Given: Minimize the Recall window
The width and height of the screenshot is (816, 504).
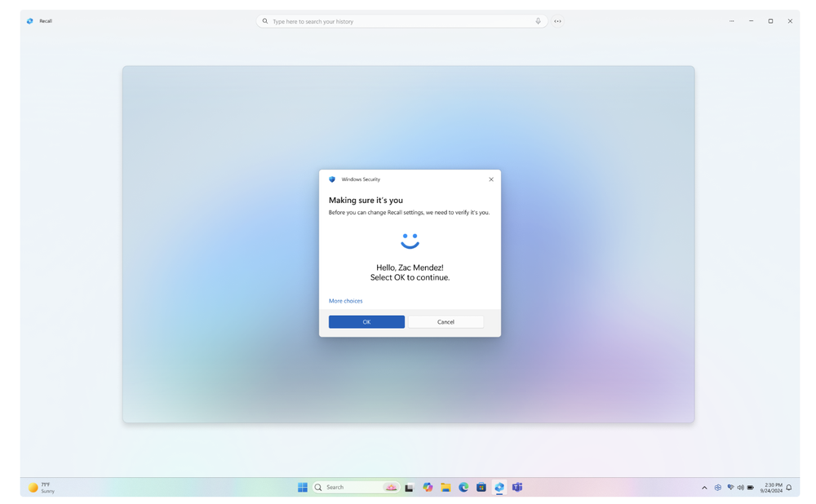Looking at the screenshot, I should click(751, 21).
